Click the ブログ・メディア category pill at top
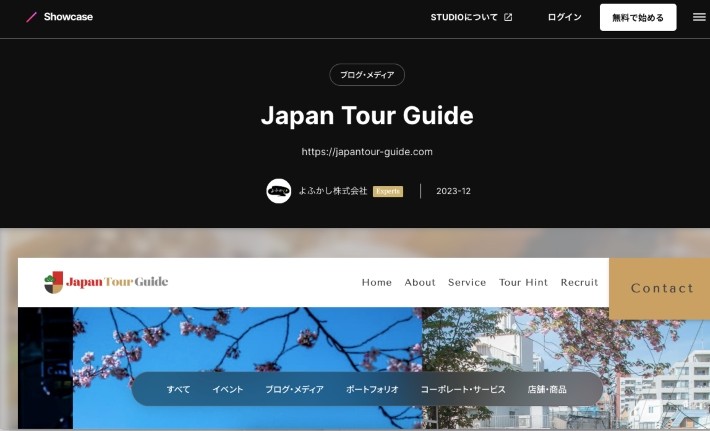 pos(367,75)
